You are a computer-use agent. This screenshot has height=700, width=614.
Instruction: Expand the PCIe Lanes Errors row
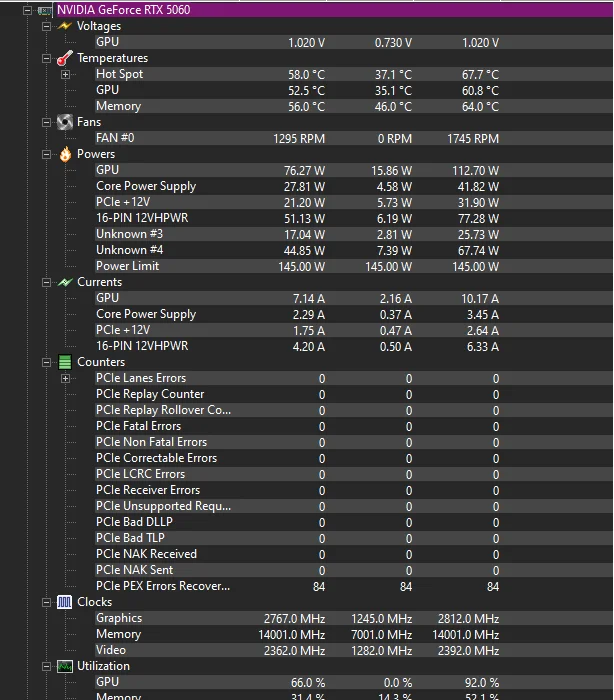pyautogui.click(x=66, y=379)
